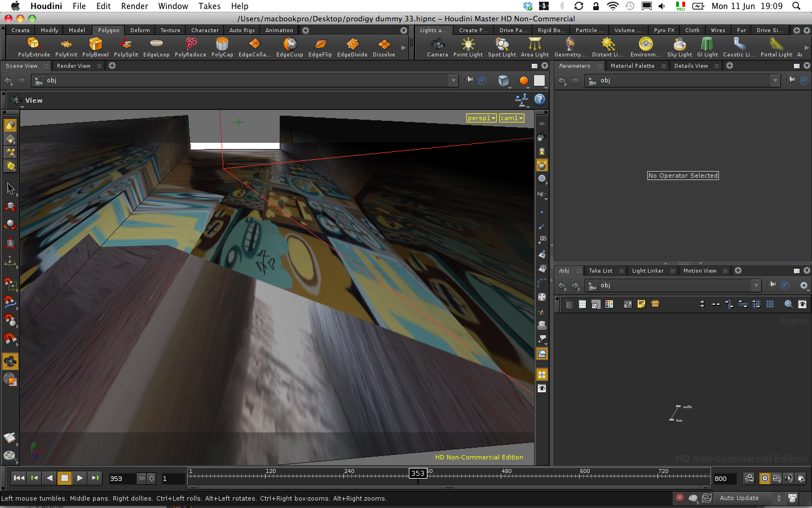This screenshot has height=508, width=812.
Task: Show more polygon shelf tools arrow
Action: point(403,48)
